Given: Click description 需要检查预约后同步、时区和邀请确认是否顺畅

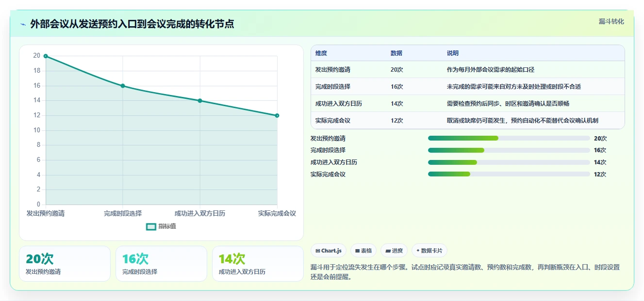Looking at the screenshot, I should pyautogui.click(x=508, y=104).
